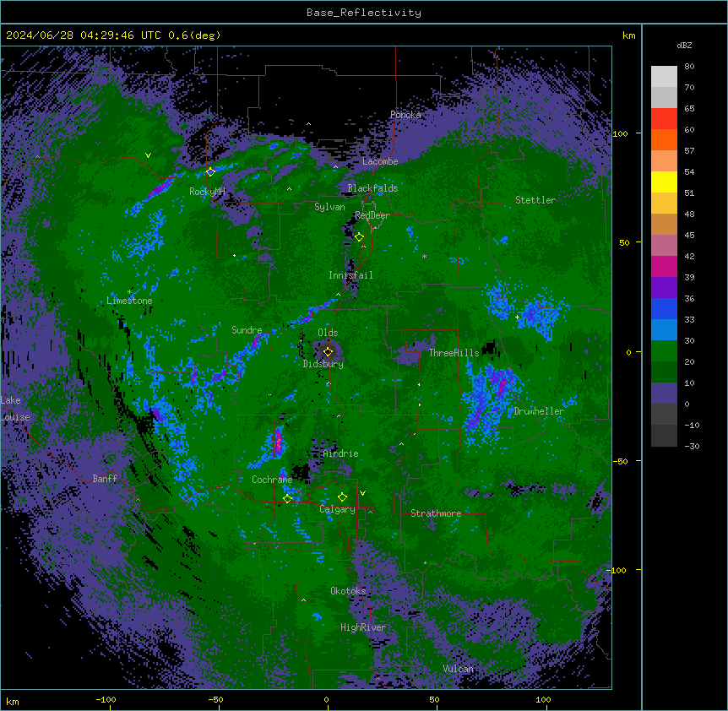Image resolution: width=728 pixels, height=711 pixels.
Task: Click the Cochrane city label
Action: (272, 480)
